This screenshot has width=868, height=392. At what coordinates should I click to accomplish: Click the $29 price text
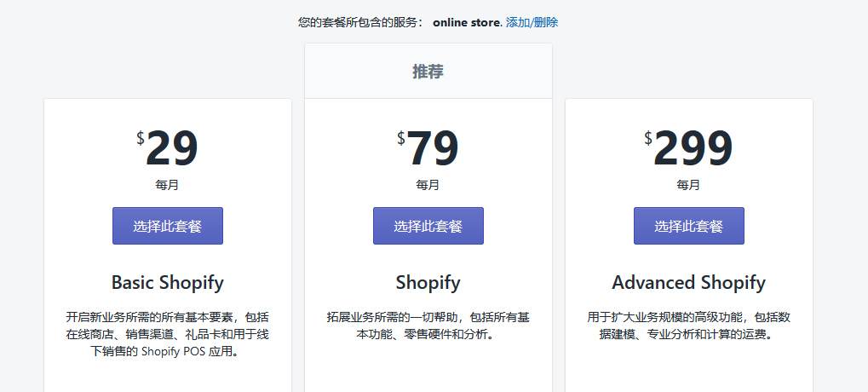(167, 148)
